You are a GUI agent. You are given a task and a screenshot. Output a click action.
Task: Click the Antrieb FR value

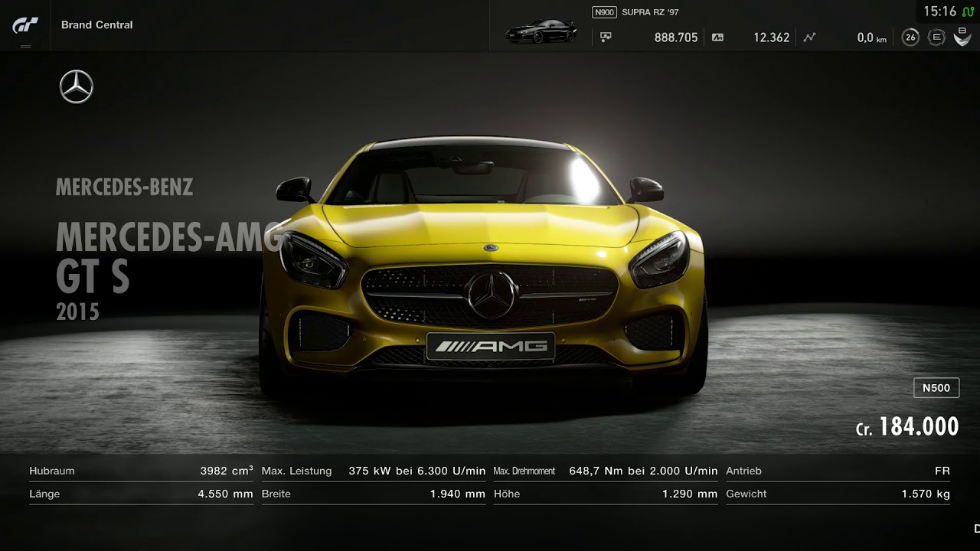942,471
